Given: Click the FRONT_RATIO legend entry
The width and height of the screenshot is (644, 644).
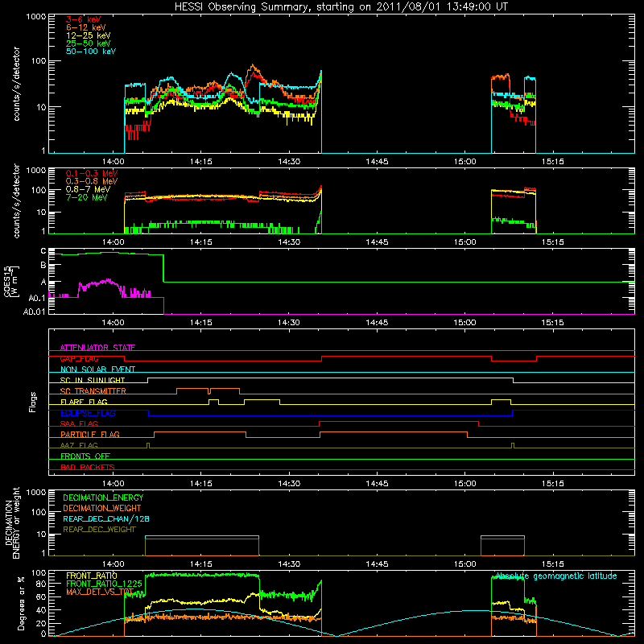Looking at the screenshot, I should tap(92, 576).
